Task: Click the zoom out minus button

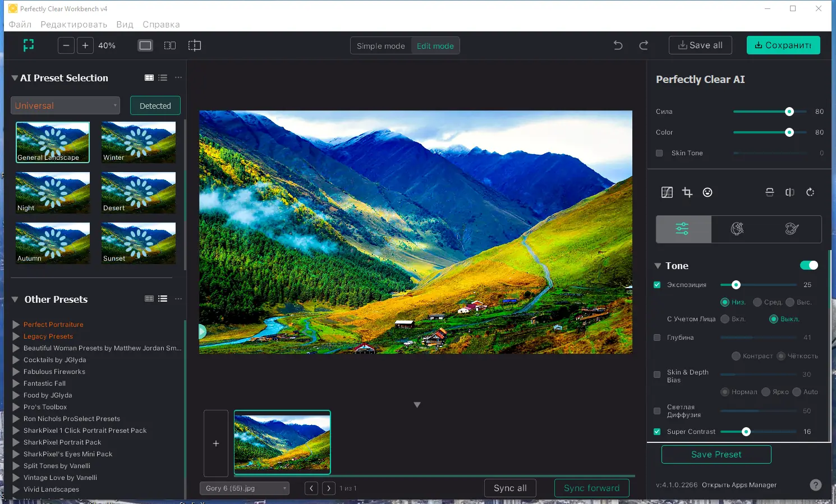Action: [x=66, y=45]
